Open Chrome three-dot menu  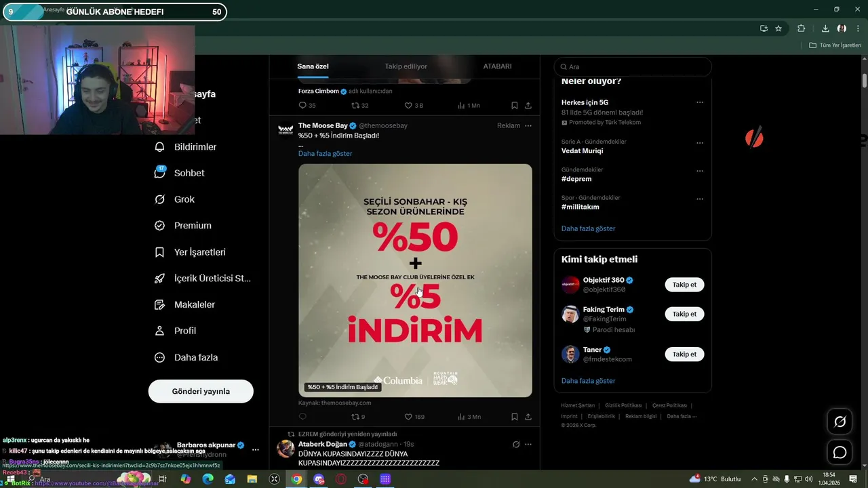pos(858,28)
